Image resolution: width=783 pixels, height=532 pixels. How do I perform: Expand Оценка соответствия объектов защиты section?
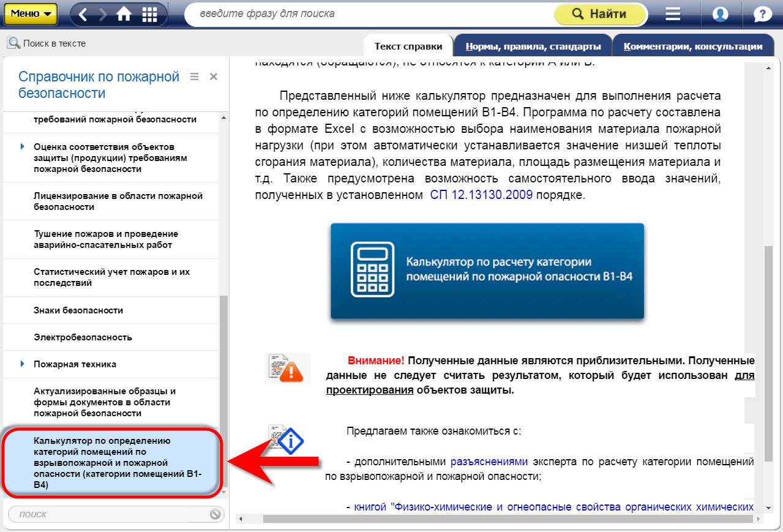pos(22,147)
